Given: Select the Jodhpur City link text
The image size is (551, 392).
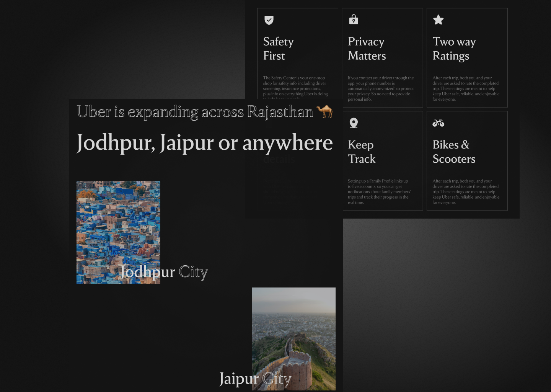Looking at the screenshot, I should coord(165,272).
